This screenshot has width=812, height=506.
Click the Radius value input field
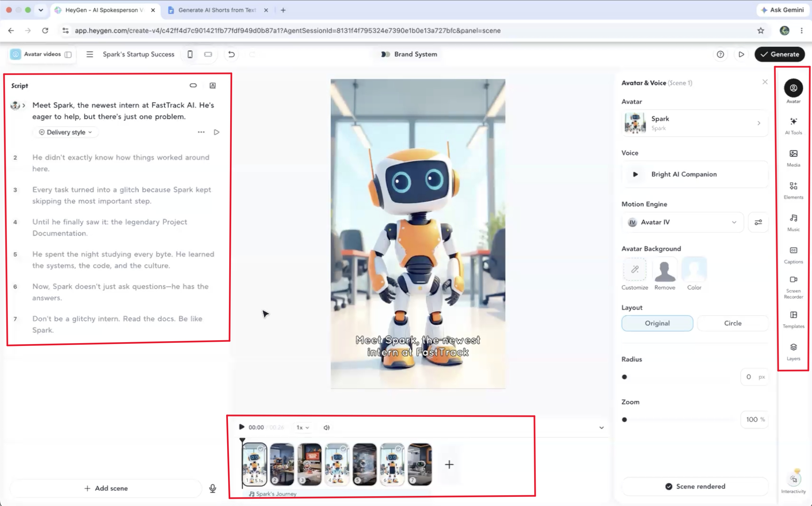click(x=754, y=377)
